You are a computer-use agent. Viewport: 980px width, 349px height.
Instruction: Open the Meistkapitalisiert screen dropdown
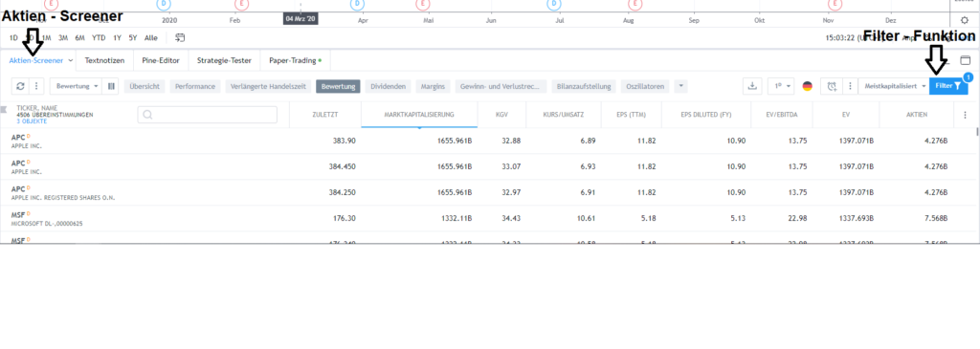(x=895, y=86)
